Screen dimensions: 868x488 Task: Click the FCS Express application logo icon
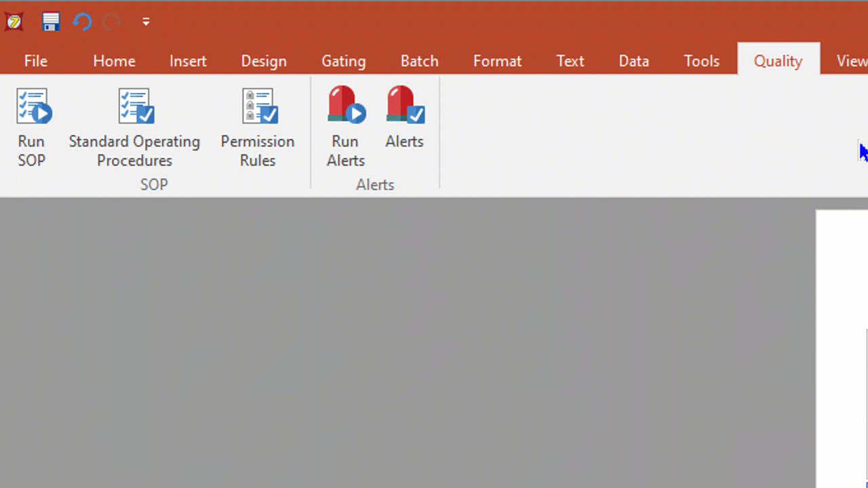coord(14,21)
